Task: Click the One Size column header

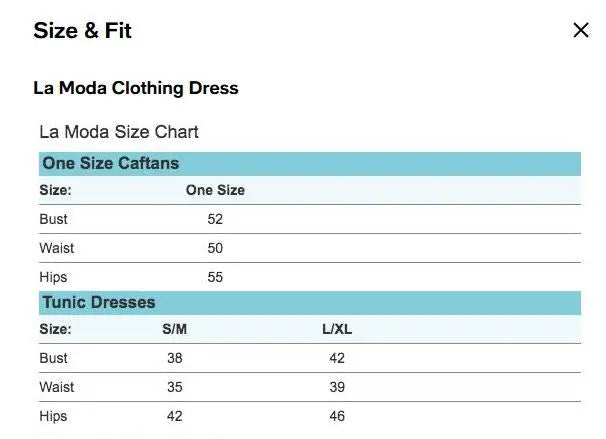Action: [x=215, y=190]
